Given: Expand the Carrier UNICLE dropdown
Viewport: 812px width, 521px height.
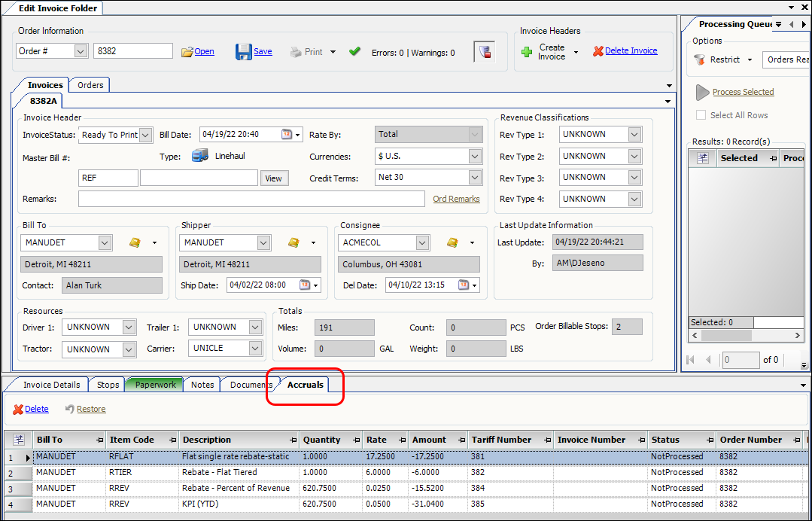Looking at the screenshot, I should 254,349.
